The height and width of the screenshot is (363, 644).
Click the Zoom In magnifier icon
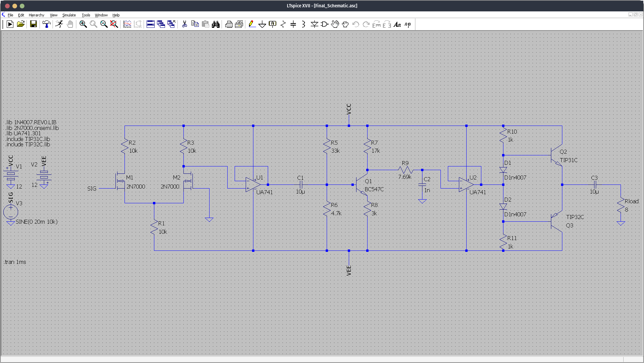[x=83, y=24]
